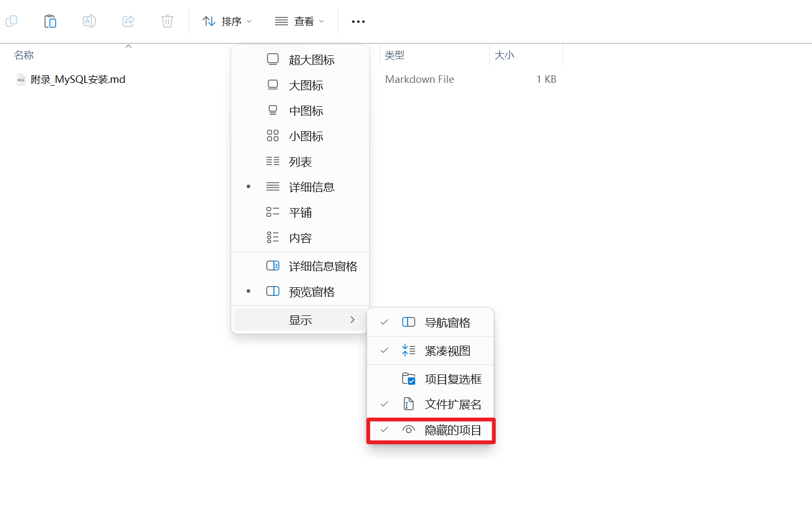Toggle 导航窗格 navigation pane
This screenshot has height=518, width=812.
431,322
